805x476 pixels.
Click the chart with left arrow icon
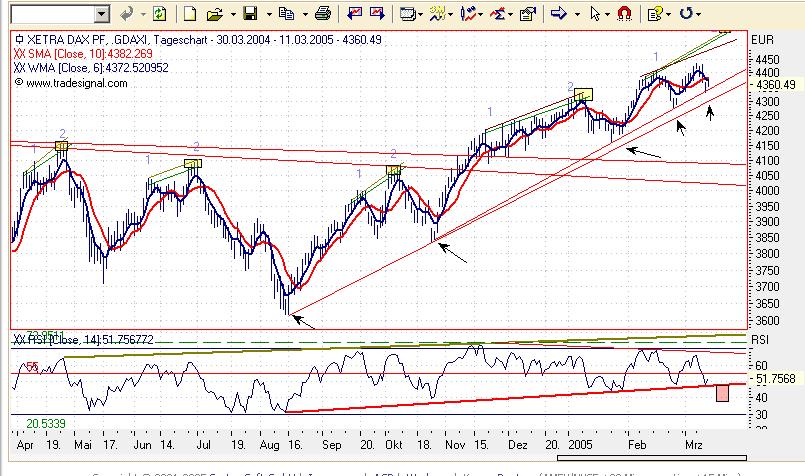tap(354, 14)
